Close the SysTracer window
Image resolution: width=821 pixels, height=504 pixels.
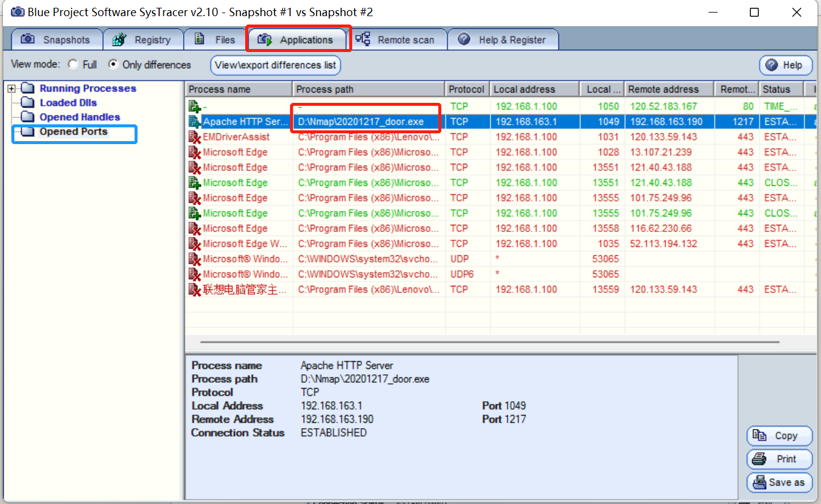click(796, 12)
